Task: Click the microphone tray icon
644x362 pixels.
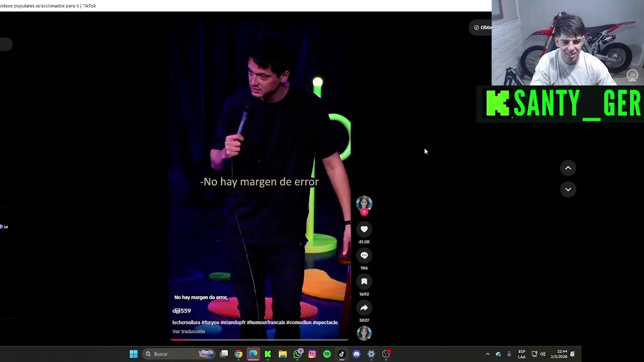Action: (x=509, y=354)
